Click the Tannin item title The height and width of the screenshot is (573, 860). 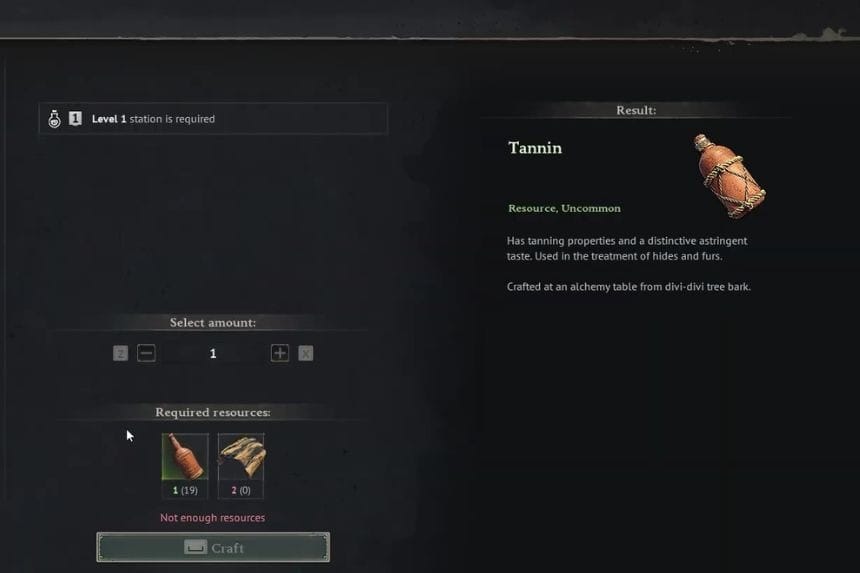tap(535, 148)
